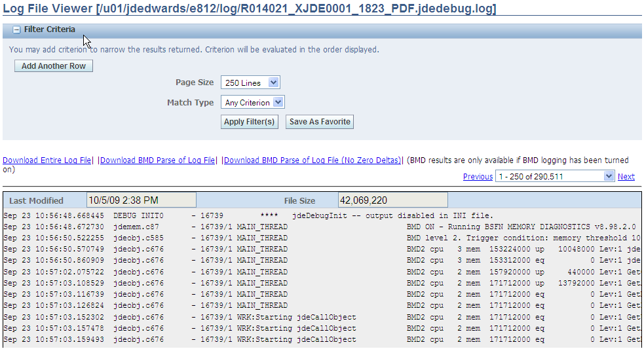Click the criterion instructions text
The image size is (644, 351).
coord(194,50)
